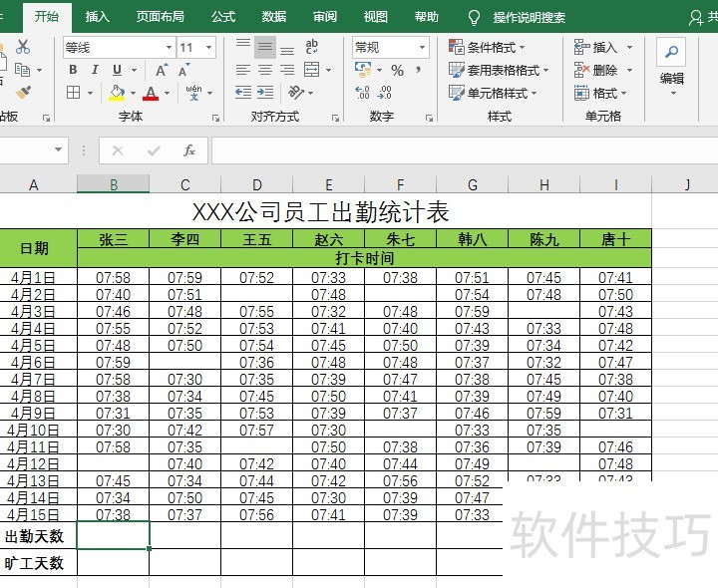
Task: Toggle middle vertical alignment
Action: click(x=265, y=47)
